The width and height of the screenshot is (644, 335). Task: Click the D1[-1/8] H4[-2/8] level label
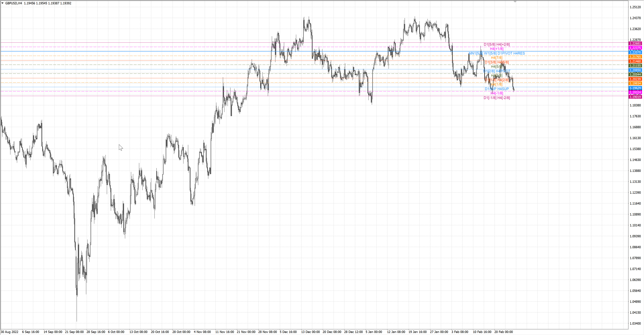496,98
